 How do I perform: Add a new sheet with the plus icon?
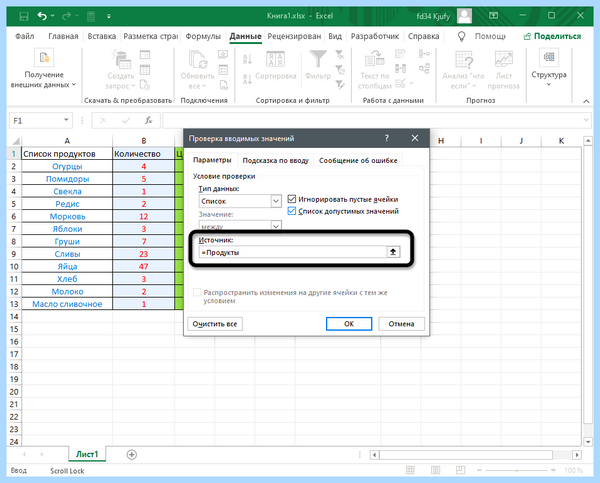[132, 454]
